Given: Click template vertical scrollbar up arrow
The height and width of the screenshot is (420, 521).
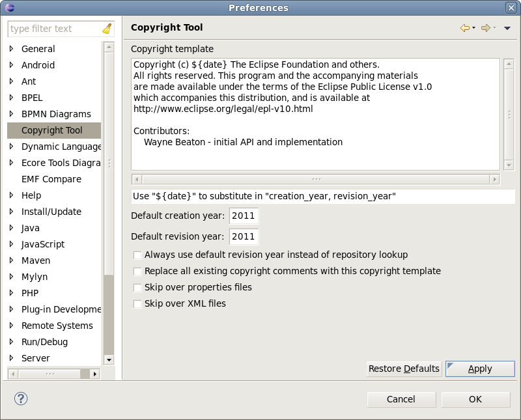Looking at the screenshot, I should [509, 64].
